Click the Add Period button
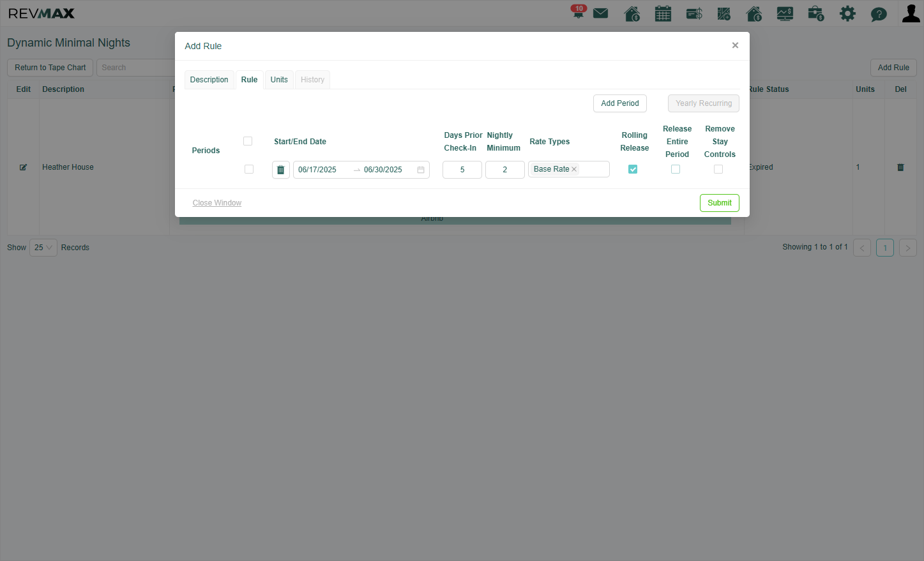924x561 pixels. [x=620, y=103]
